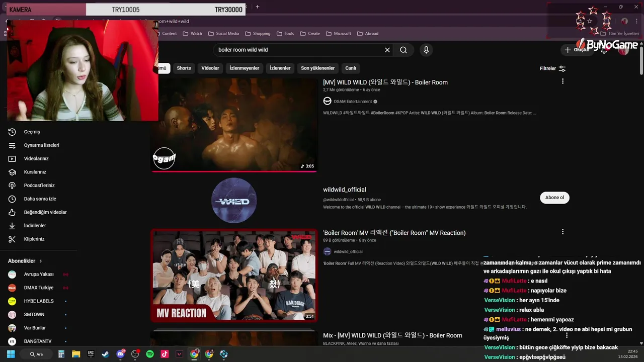Open Chrome's three-dot menu

[636, 21]
